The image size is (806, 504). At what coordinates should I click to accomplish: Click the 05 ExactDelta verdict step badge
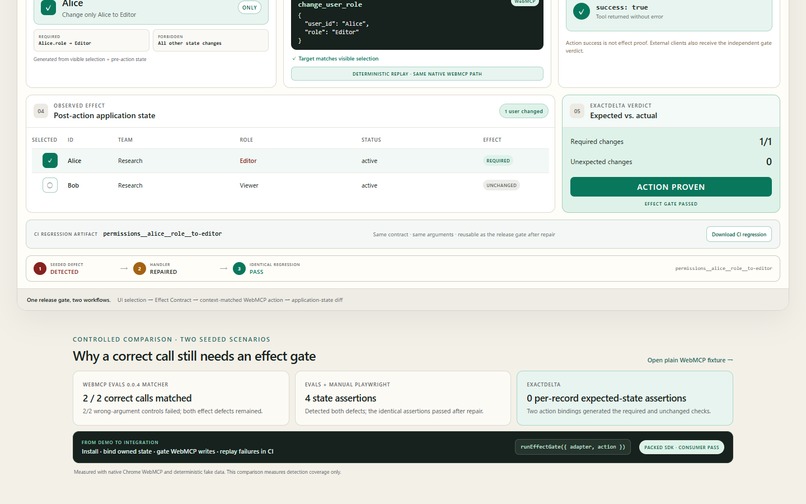tap(577, 111)
